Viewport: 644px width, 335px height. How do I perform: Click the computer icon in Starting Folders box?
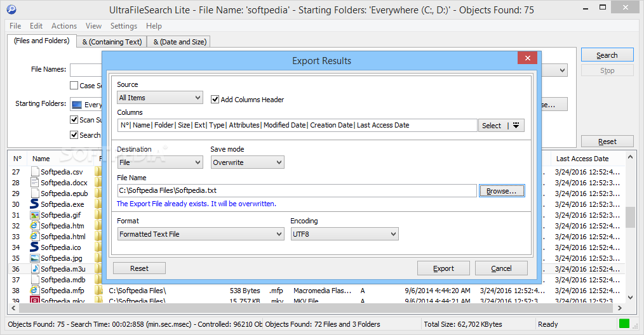tap(77, 105)
